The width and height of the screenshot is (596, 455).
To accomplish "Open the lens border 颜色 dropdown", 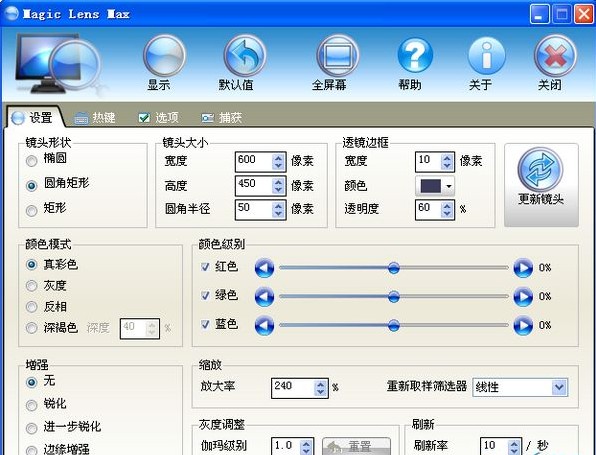I will tap(435, 186).
